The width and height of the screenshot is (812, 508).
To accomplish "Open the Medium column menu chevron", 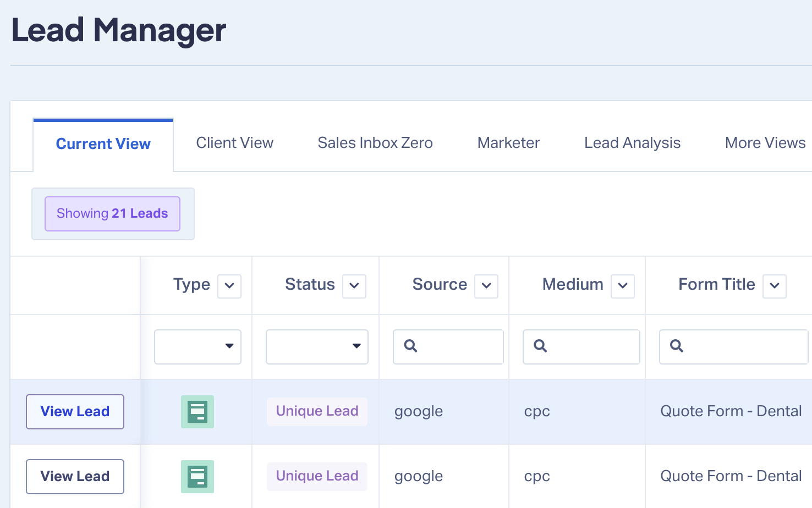I will [x=623, y=286].
